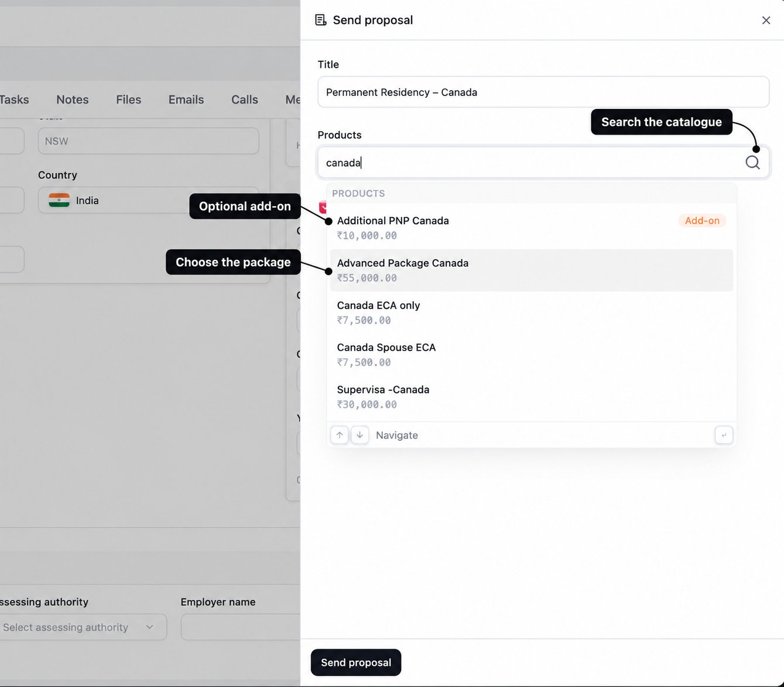Focus the Products search field
Screen dimensions: 784x687
[543, 163]
